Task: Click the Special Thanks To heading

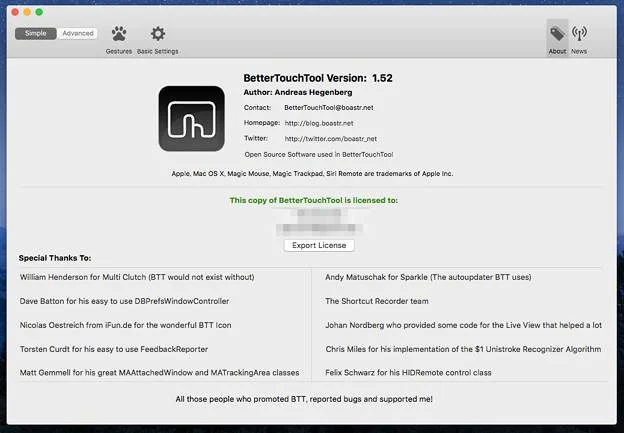Action: [x=55, y=258]
